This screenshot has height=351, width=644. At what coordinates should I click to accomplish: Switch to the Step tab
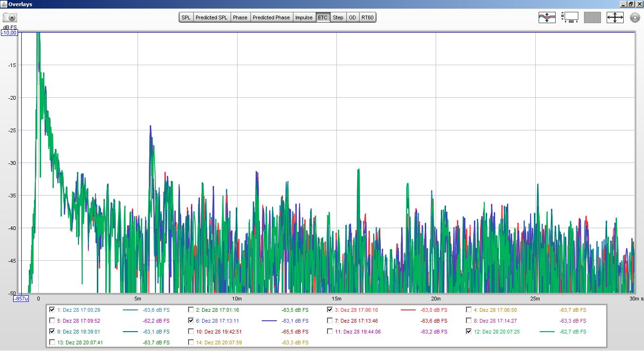click(x=338, y=17)
